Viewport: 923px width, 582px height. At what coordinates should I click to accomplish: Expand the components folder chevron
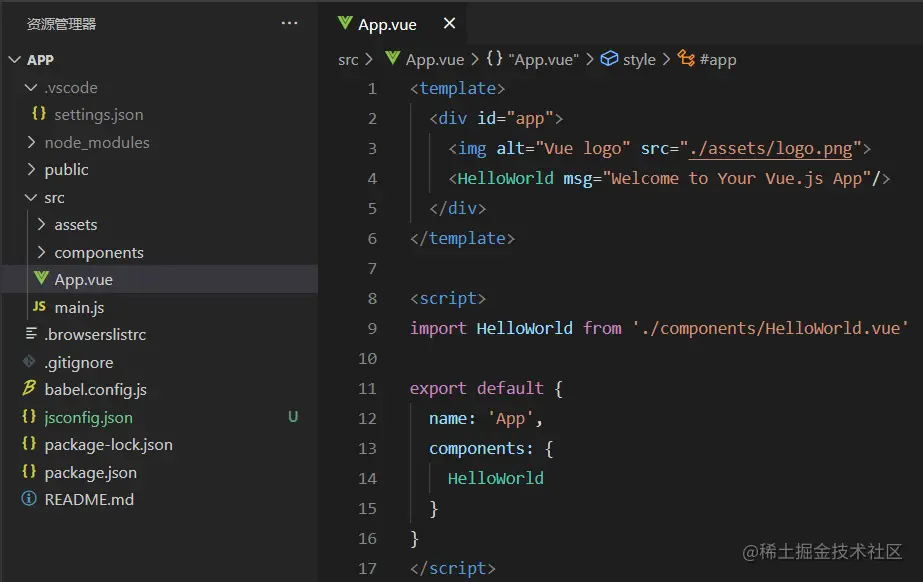(41, 252)
